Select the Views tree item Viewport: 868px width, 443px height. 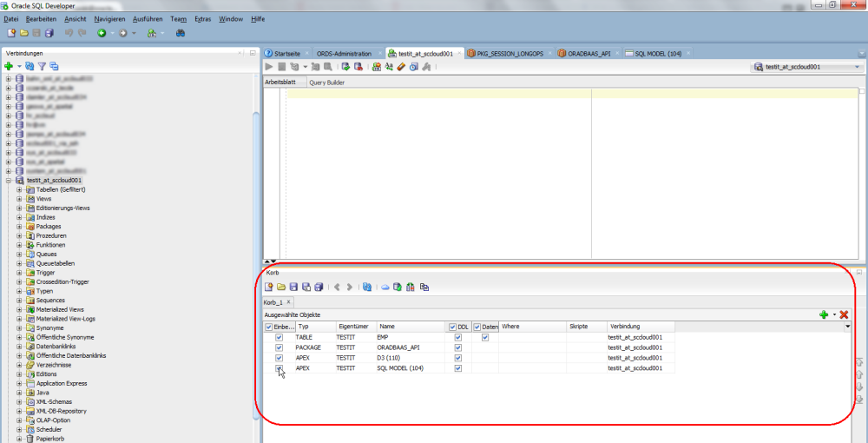pos(43,199)
